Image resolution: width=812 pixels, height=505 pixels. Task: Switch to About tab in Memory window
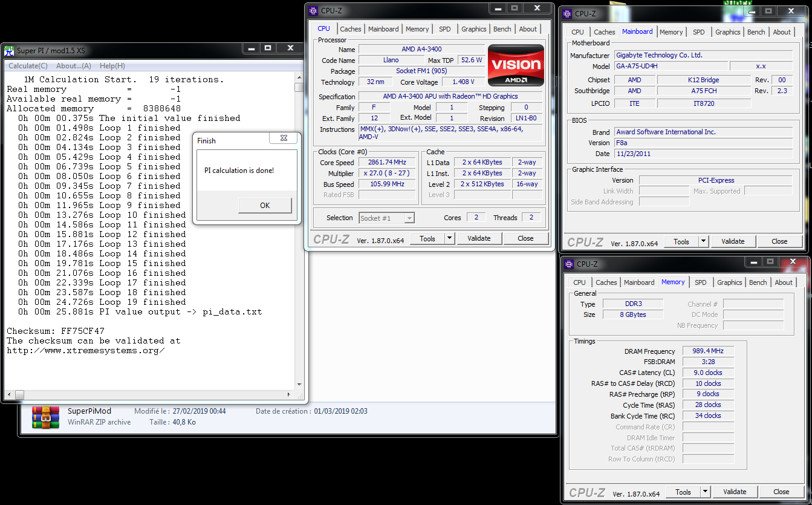point(784,282)
